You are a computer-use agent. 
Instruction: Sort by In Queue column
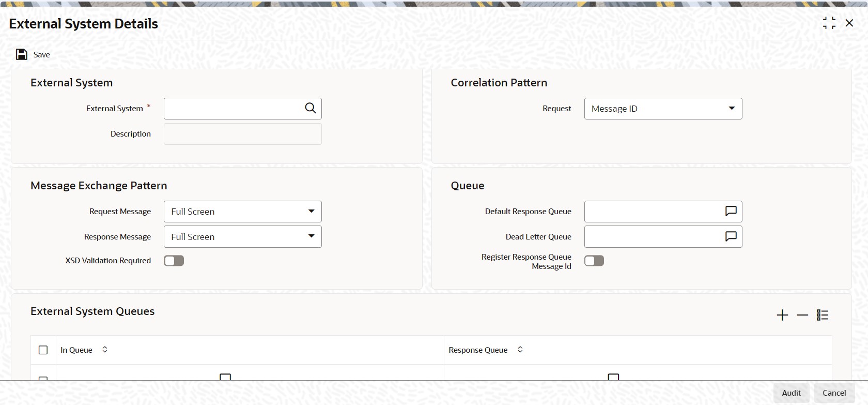pyautogui.click(x=105, y=350)
